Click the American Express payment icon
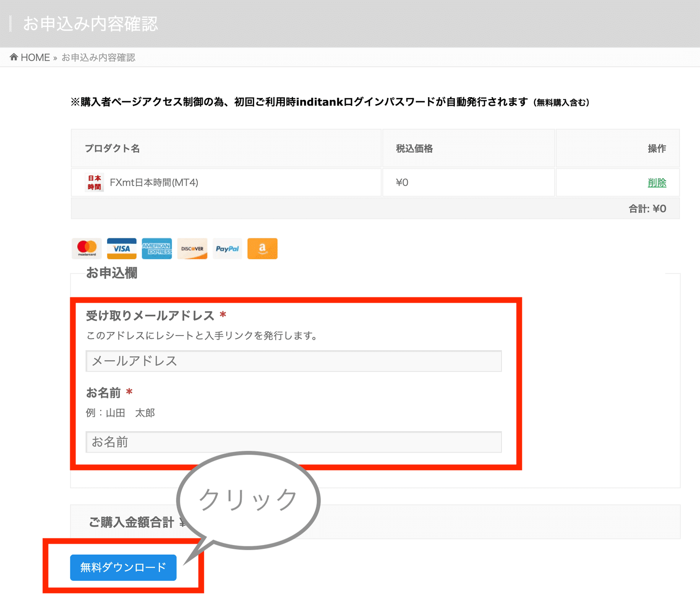Screen dimensions: 700x597 click(x=157, y=249)
